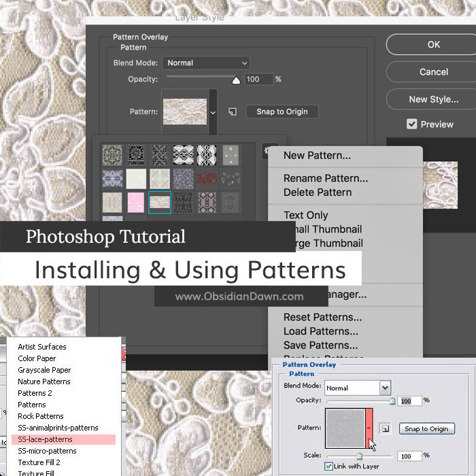
Task: Select the gray dotted pattern thumbnail in top row
Action: tap(231, 155)
